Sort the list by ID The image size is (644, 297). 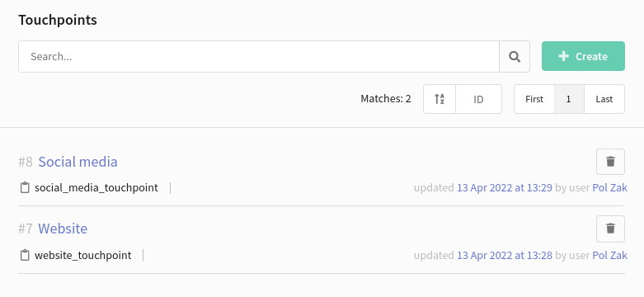click(478, 99)
